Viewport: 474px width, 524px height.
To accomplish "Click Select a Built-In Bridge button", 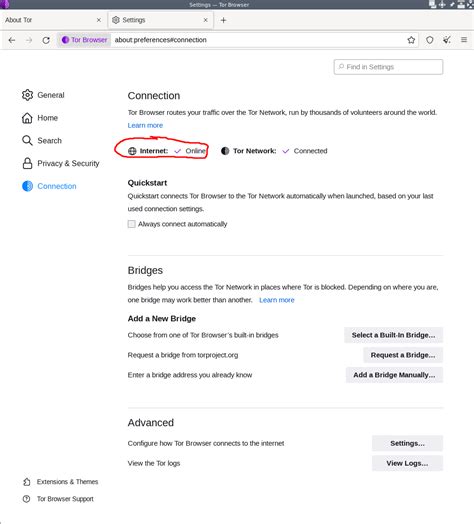I will 393,335.
